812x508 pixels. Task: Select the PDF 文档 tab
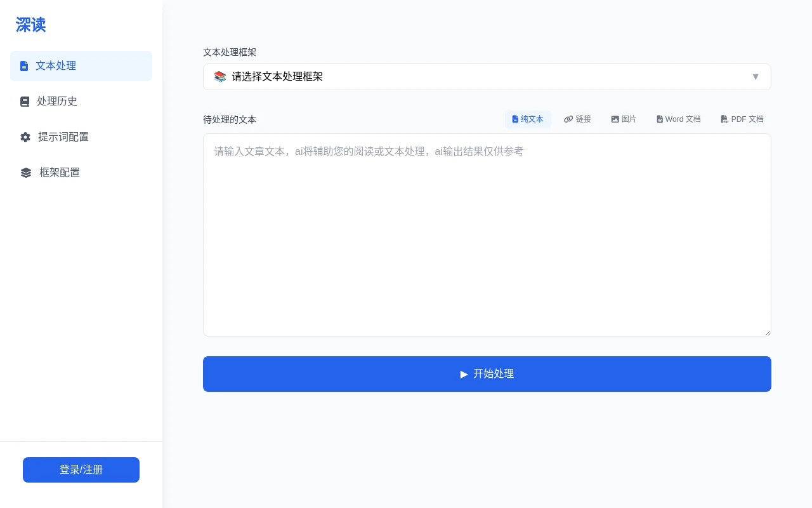(742, 119)
